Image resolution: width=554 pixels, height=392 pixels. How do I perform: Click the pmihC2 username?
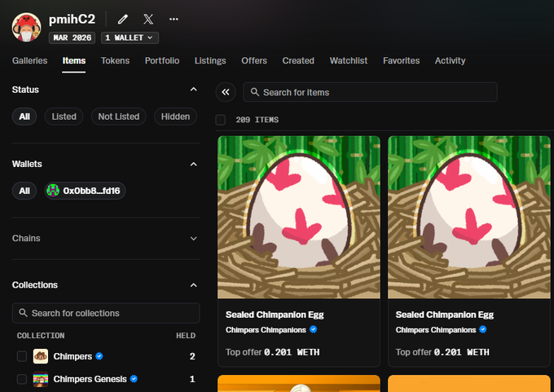(72, 19)
